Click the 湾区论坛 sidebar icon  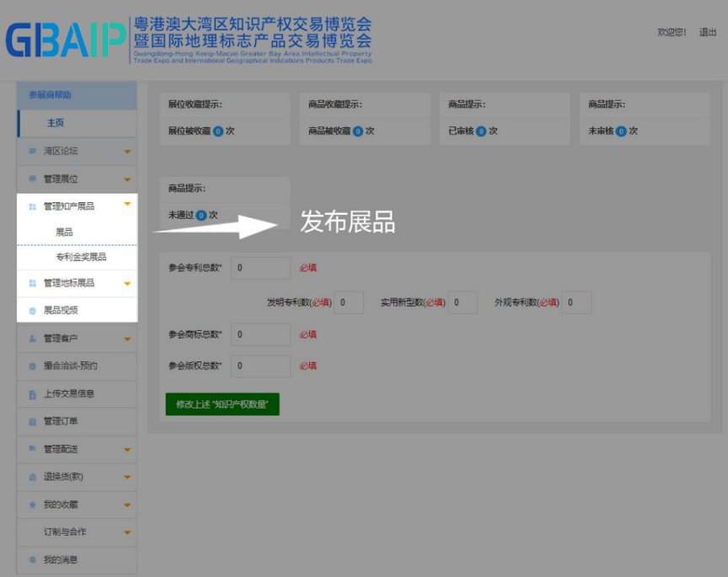pos(33,151)
